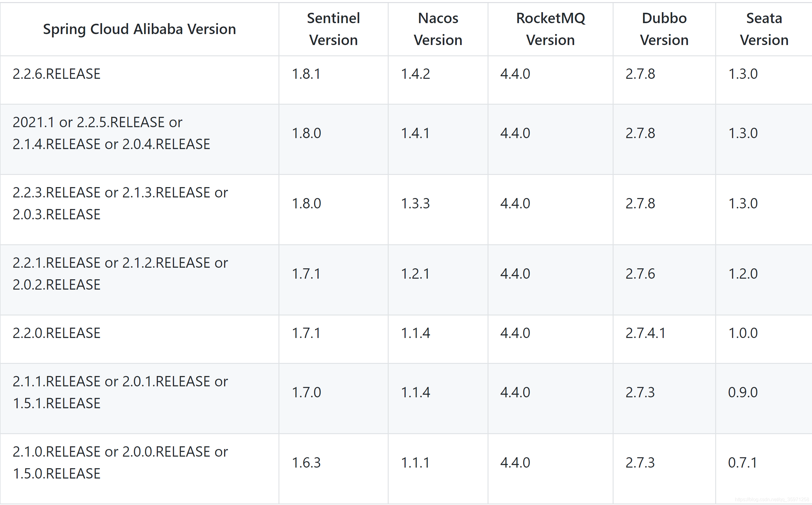Click the Spring Cloud Alibaba Version header

point(139,30)
